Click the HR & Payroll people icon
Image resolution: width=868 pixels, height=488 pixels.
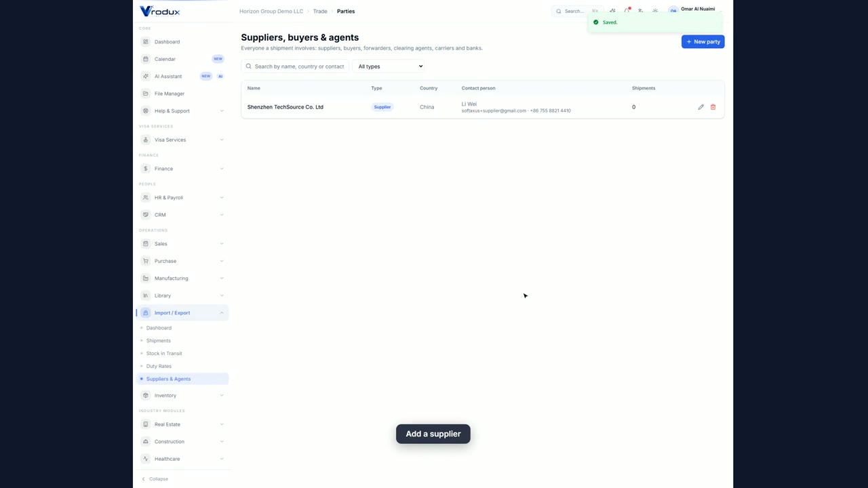pyautogui.click(x=146, y=197)
